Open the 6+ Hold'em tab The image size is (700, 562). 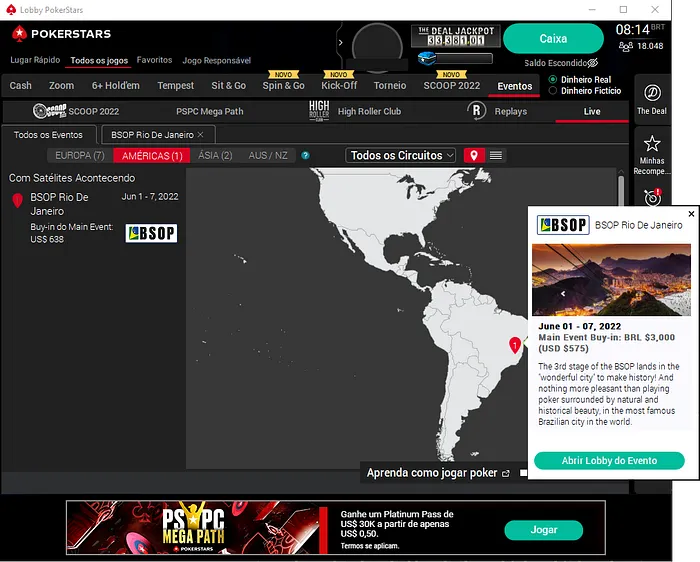pos(116,86)
